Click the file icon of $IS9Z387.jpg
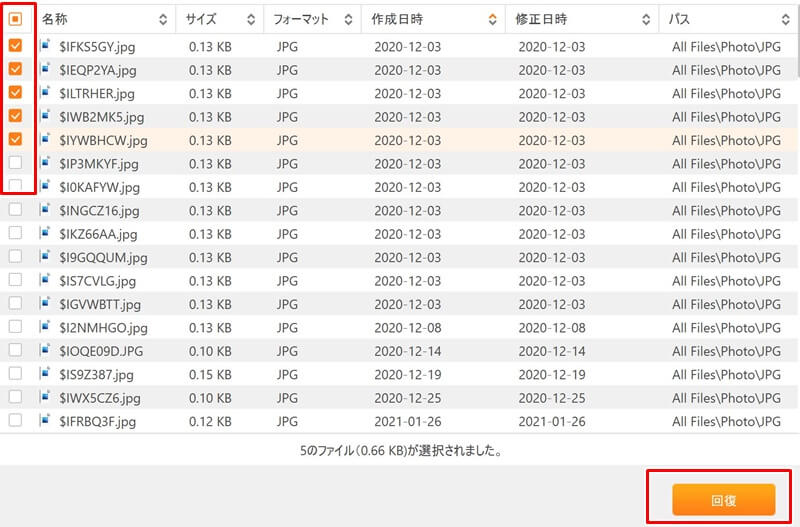 point(46,373)
